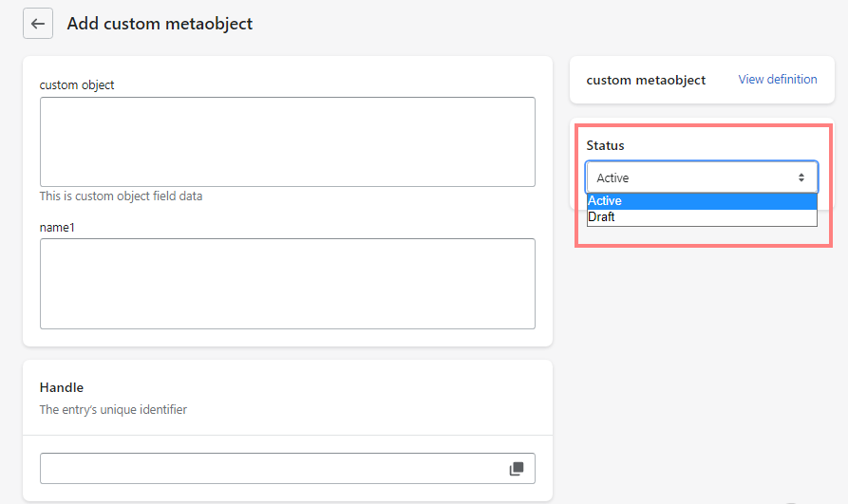Click the back arrow button
The image size is (848, 504).
[x=38, y=24]
